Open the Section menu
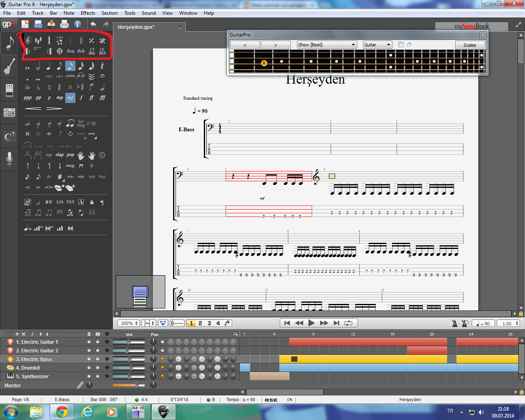The height and width of the screenshot is (420, 525). [x=110, y=13]
